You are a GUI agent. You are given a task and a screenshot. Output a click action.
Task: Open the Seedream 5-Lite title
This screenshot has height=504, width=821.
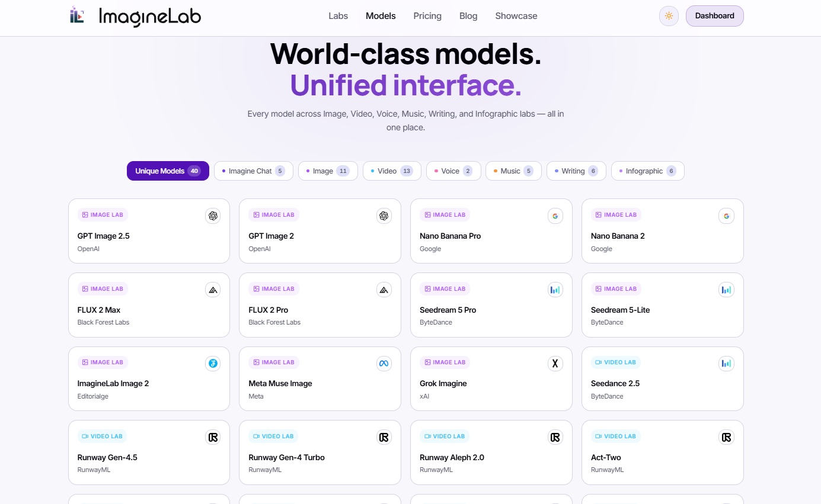[620, 310]
